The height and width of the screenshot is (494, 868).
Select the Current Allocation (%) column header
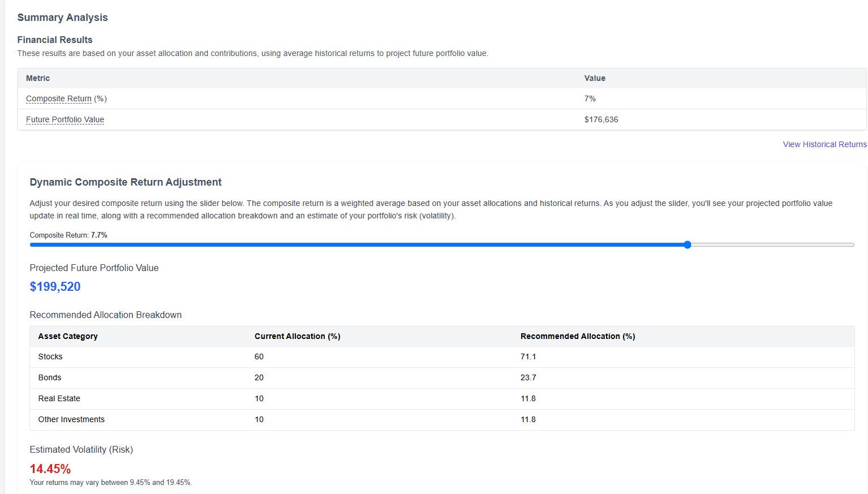click(298, 336)
